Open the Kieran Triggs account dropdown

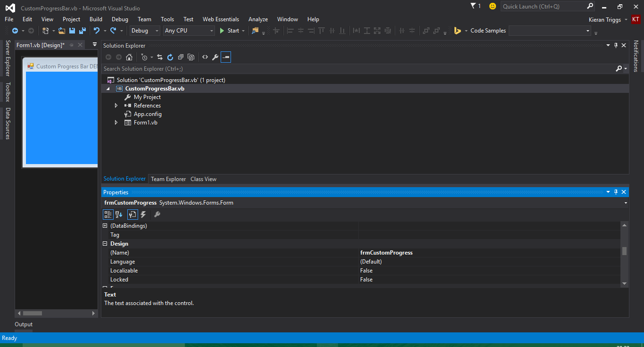[626, 20]
